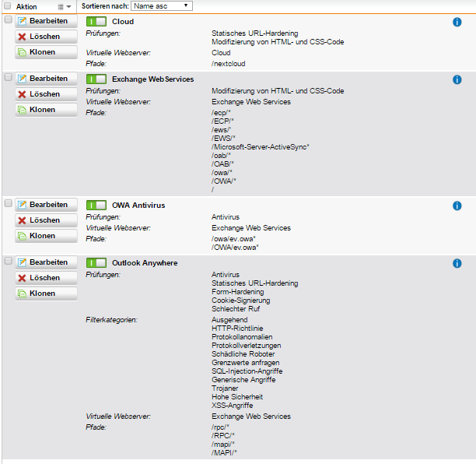Edit the OWA Antivirus profile
The image size is (476, 464).
tap(46, 205)
